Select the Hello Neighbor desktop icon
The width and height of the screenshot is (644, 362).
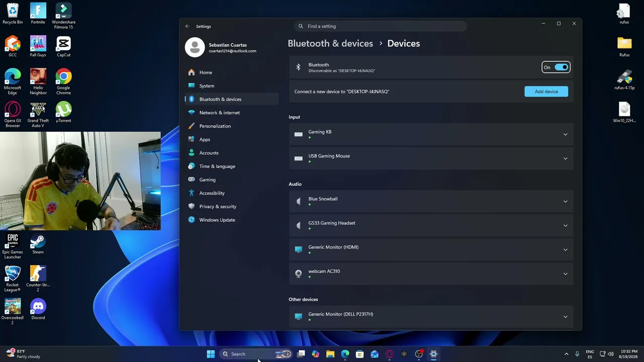38,81
